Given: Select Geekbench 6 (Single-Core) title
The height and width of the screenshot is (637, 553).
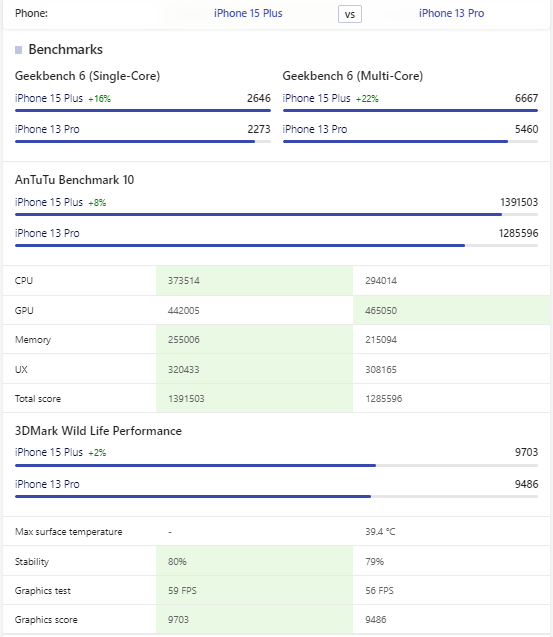Looking at the screenshot, I should [x=87, y=76].
